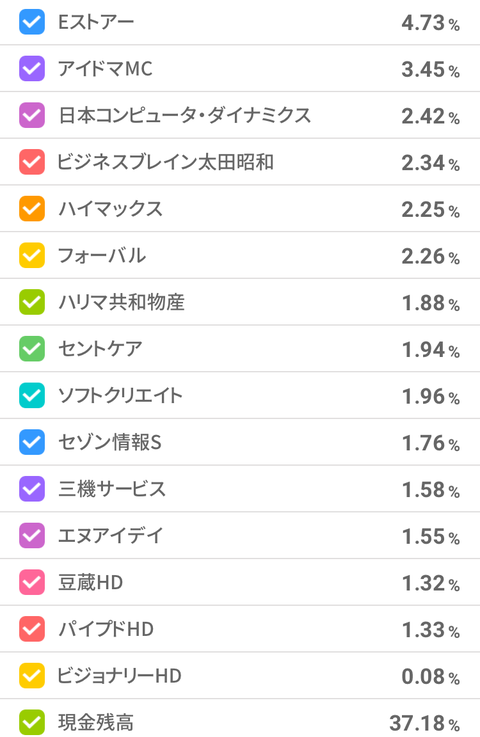The width and height of the screenshot is (480, 737).
Task: Toggle the パイプドHD checkbox
Action: click(x=32, y=629)
